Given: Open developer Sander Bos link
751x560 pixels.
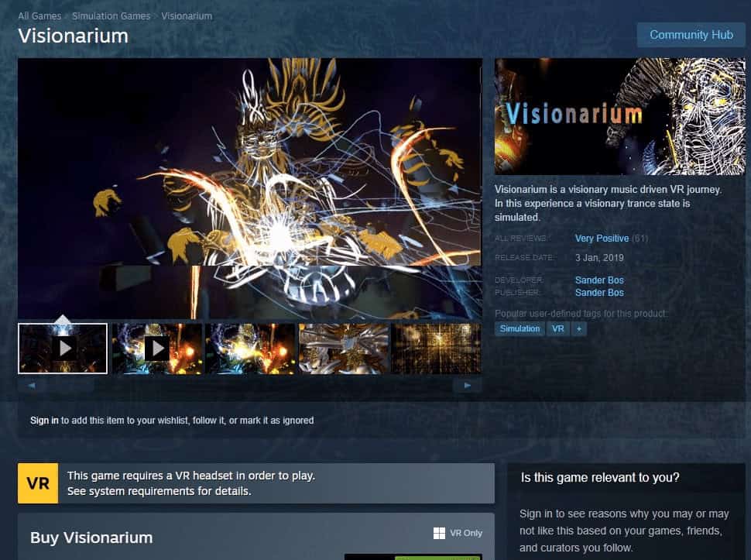Looking at the screenshot, I should 599,280.
